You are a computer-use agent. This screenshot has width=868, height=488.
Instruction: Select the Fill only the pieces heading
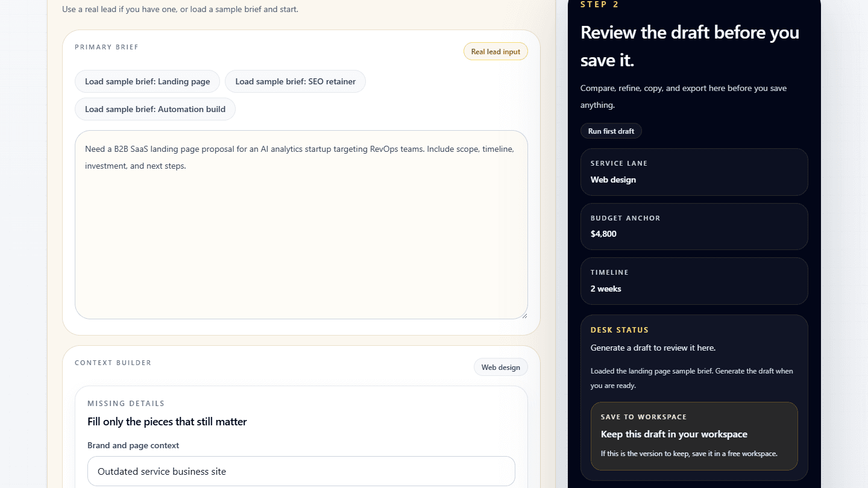[x=166, y=421]
